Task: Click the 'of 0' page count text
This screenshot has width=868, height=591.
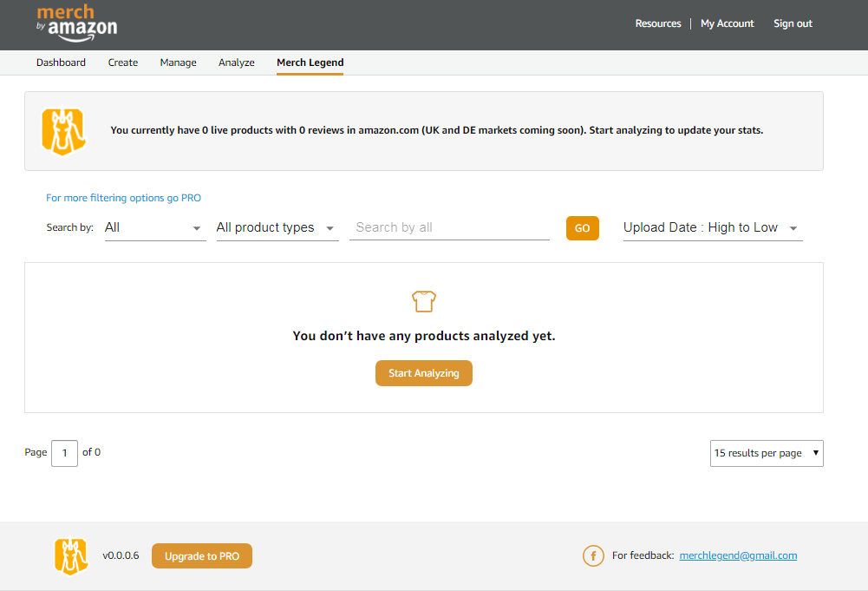Action: (91, 452)
